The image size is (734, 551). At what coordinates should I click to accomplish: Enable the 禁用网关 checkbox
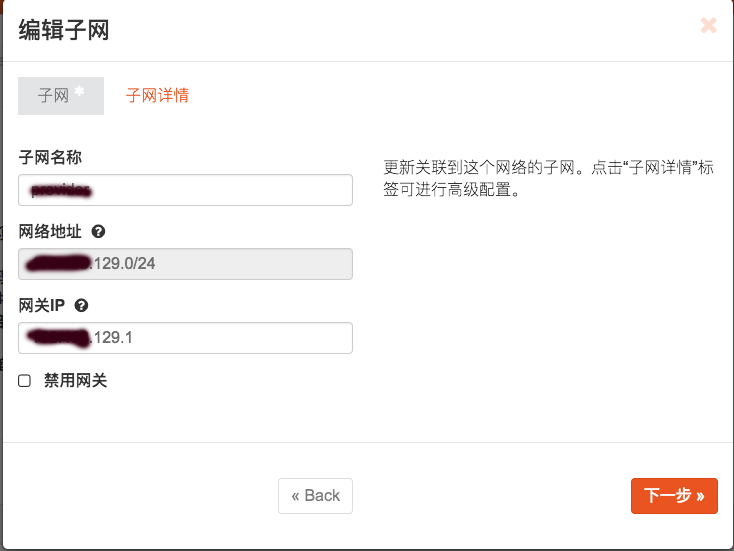tap(25, 381)
